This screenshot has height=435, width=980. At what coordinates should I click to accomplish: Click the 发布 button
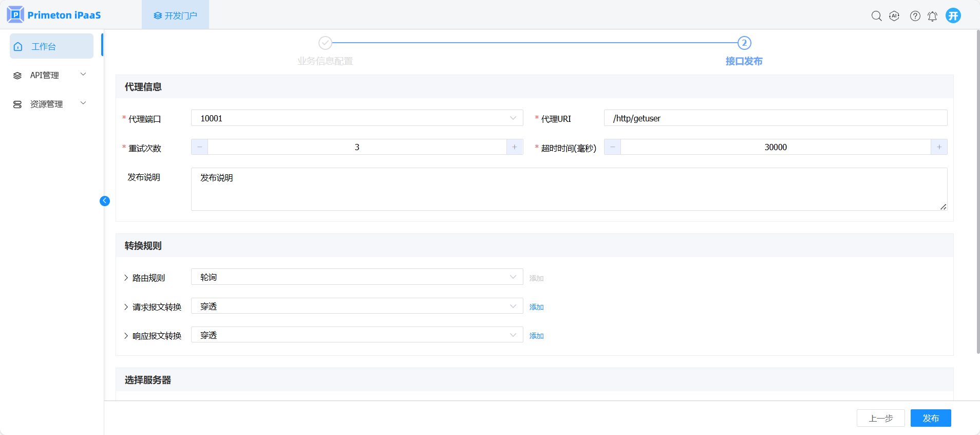point(930,418)
